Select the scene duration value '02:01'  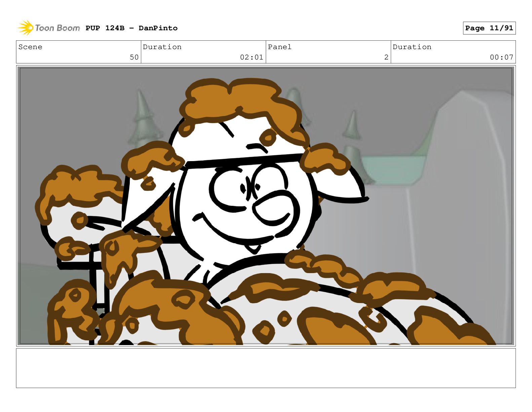pos(252,57)
